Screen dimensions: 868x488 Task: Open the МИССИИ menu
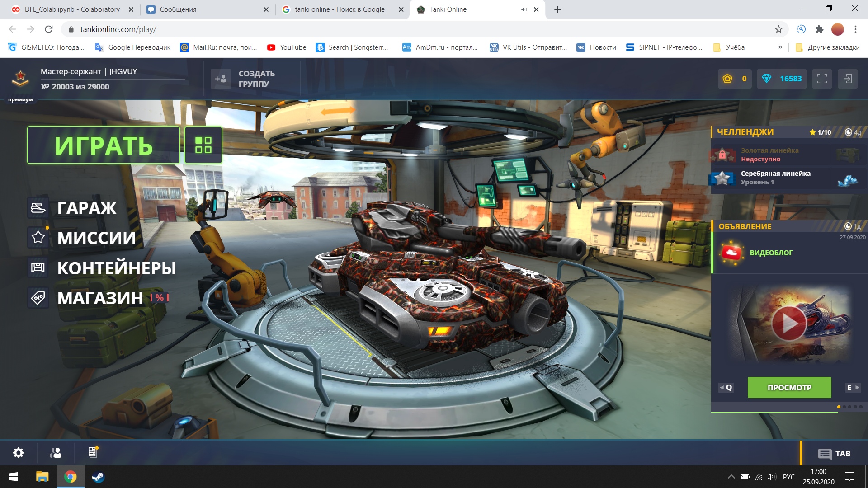[96, 238]
